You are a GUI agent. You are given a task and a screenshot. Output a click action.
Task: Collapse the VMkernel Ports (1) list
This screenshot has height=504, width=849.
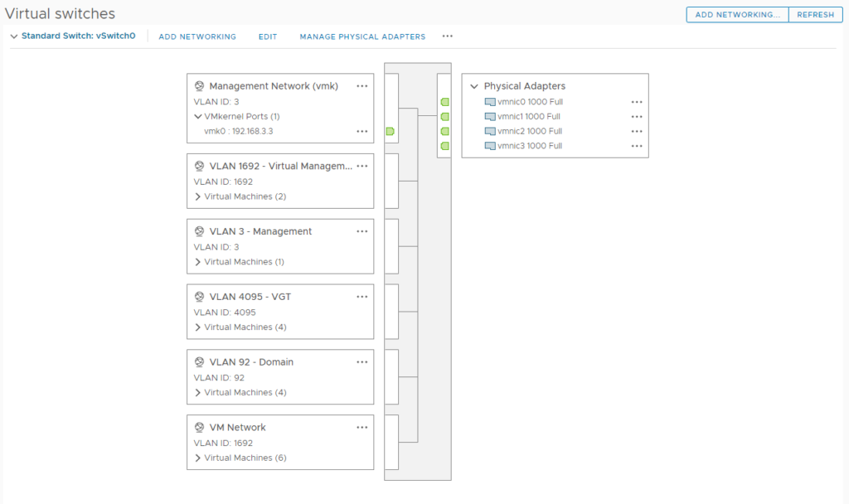(x=198, y=117)
